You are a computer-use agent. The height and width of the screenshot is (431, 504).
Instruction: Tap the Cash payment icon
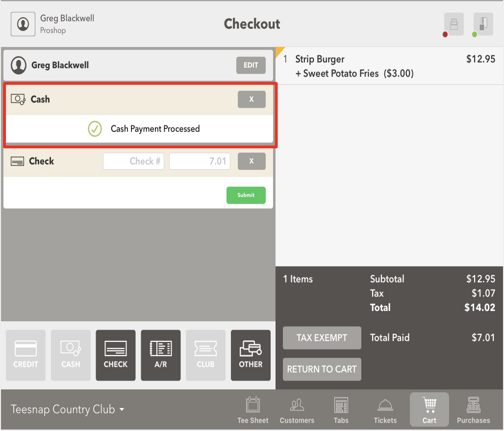point(71,355)
